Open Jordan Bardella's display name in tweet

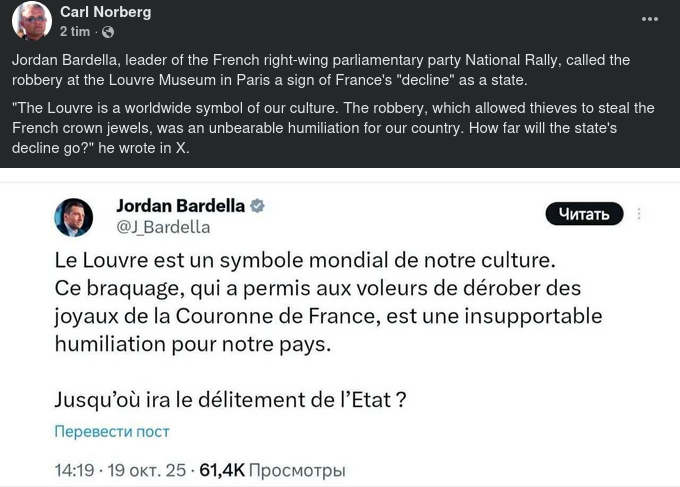180,206
